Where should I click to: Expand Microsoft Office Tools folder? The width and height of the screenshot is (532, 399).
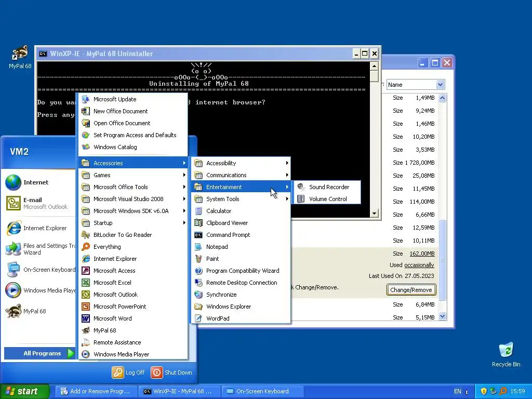click(134, 187)
